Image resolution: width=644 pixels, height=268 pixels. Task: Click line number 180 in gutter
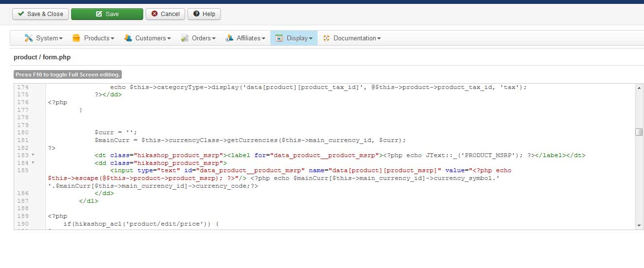[23, 133]
